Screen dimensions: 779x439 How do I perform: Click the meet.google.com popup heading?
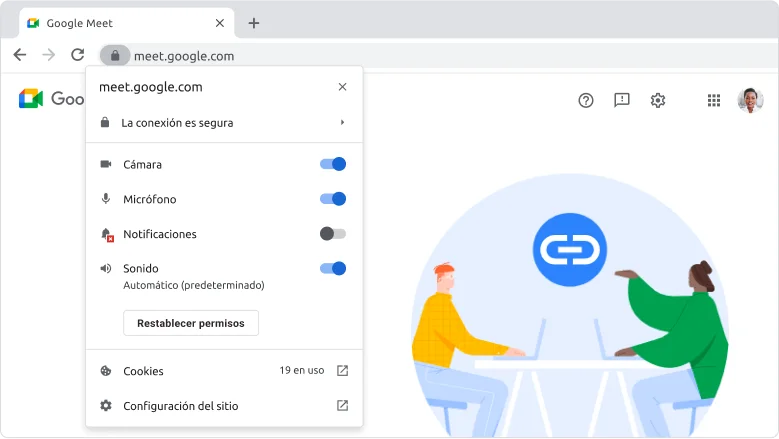point(151,87)
